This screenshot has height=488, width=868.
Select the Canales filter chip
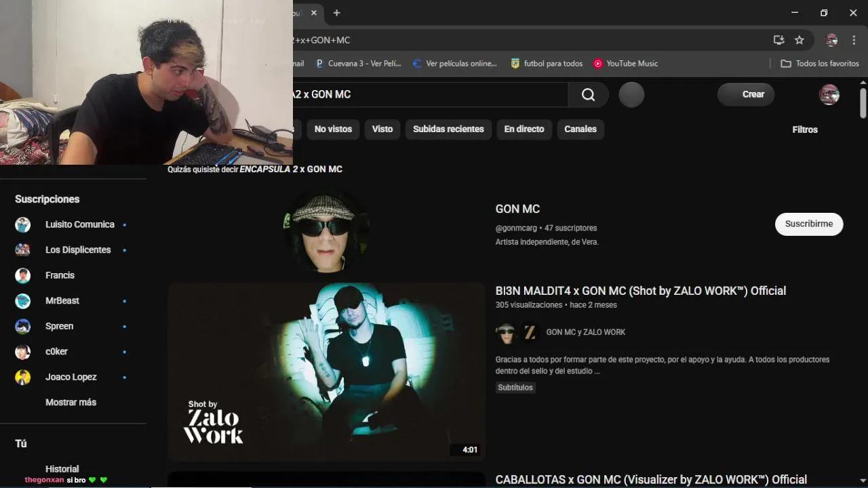pyautogui.click(x=580, y=129)
